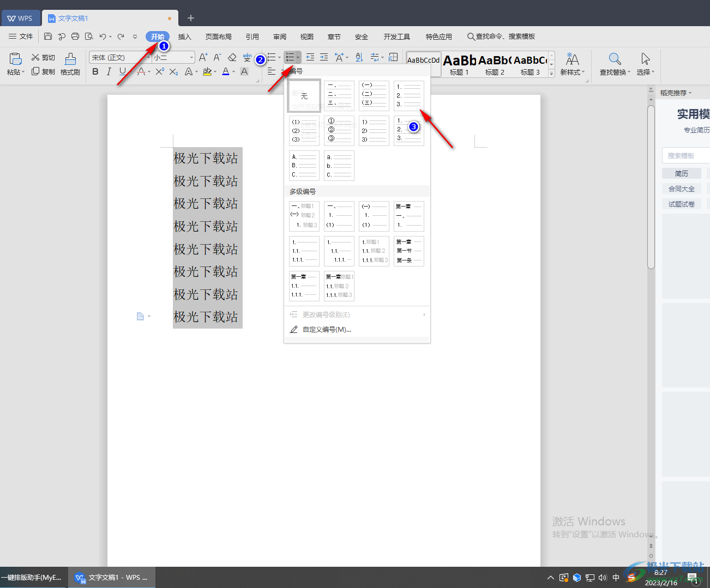Switch to the 视图 tab
This screenshot has height=588, width=710.
pos(307,37)
